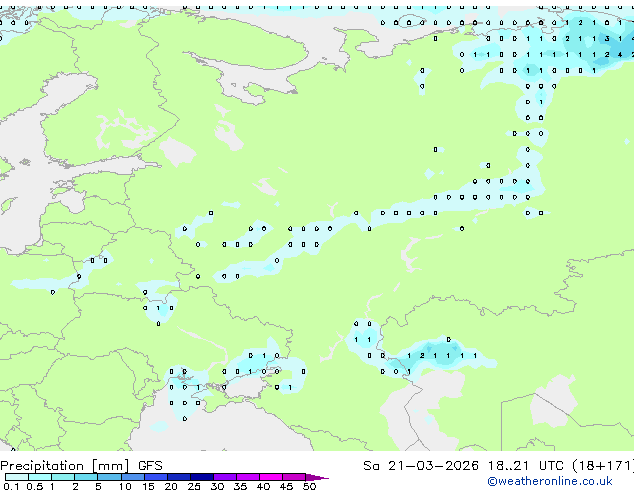Viewport: 634px width, 490px height.
Task: Pick the 1–2 mm legend color swatch
Action: click(x=63, y=477)
